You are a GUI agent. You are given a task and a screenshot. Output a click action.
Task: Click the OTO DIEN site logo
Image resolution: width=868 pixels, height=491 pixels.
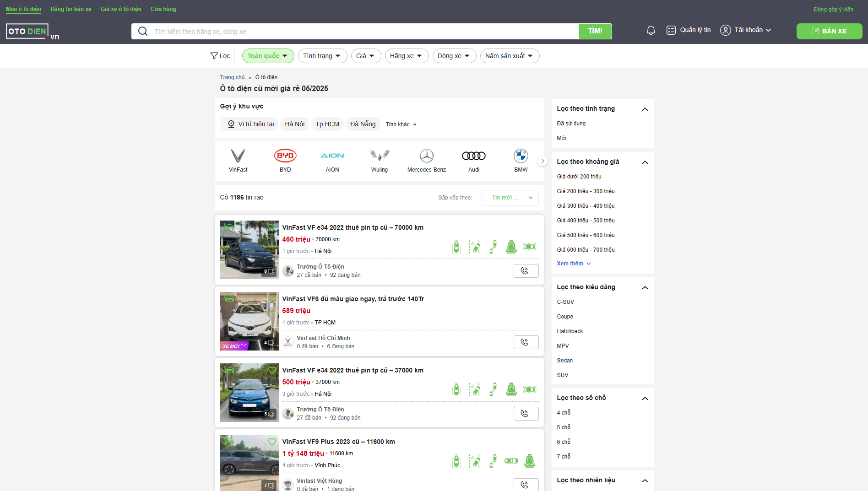click(33, 32)
